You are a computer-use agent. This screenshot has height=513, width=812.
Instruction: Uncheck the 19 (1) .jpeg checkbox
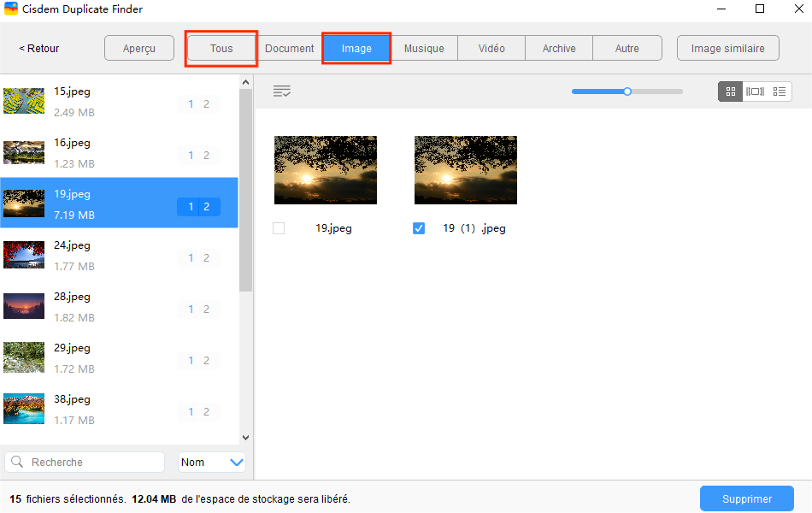419,228
